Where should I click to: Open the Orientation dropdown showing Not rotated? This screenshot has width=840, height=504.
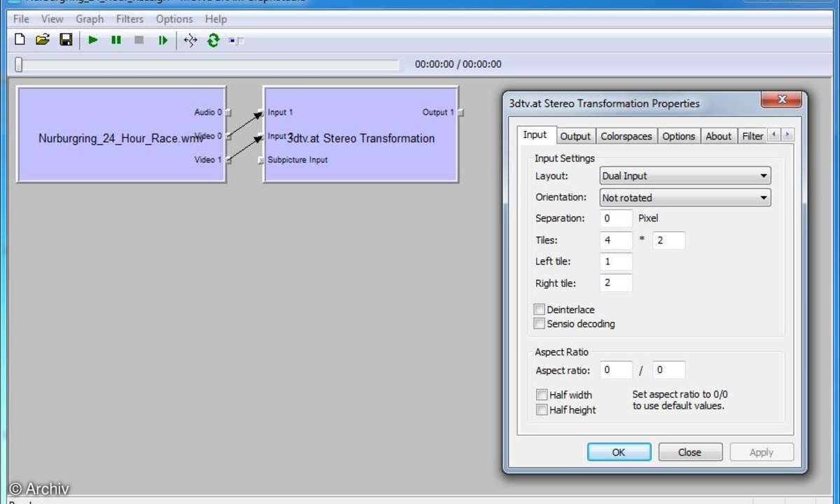685,198
